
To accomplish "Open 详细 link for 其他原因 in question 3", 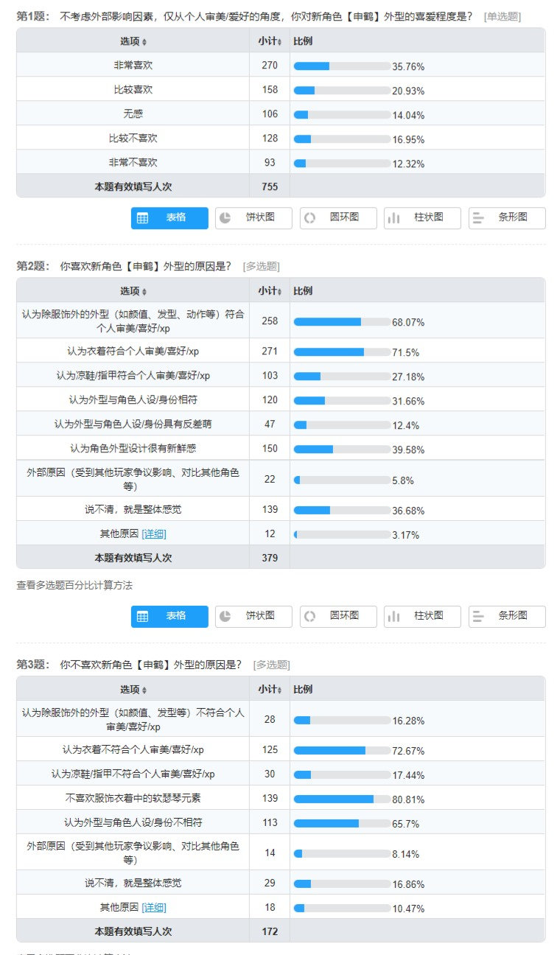I will (155, 907).
